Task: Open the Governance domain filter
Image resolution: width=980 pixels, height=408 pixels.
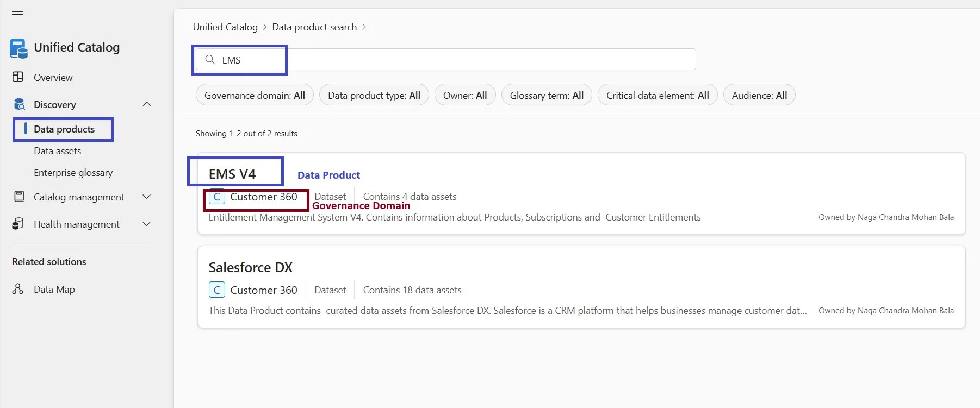Action: [x=255, y=95]
